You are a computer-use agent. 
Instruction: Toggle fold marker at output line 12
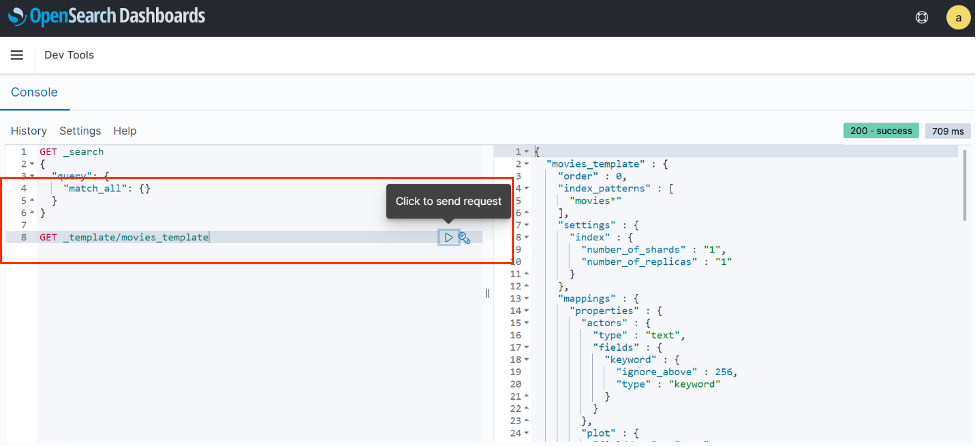pyautogui.click(x=527, y=287)
